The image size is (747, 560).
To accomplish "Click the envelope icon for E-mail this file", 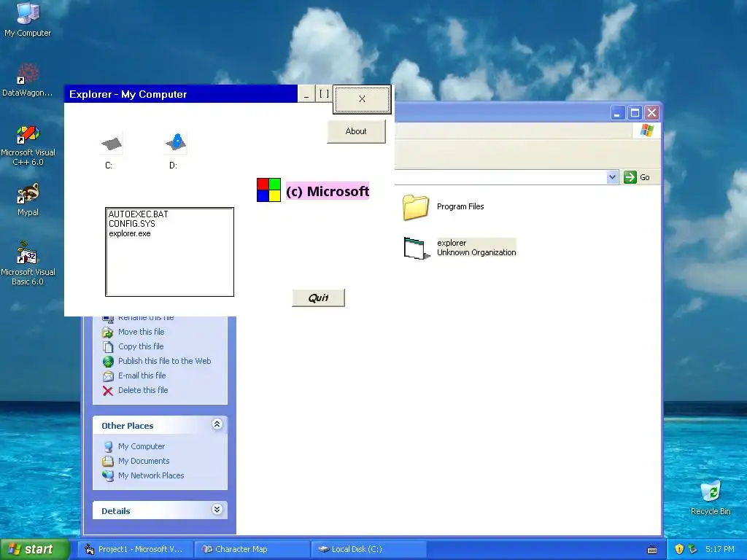I will tap(108, 376).
